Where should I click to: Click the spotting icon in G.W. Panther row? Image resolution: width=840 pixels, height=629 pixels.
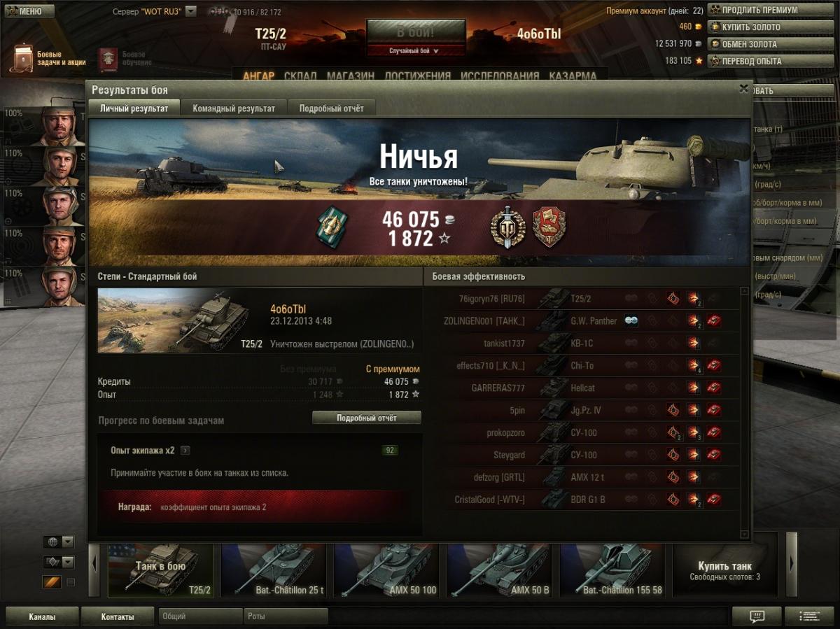pos(631,321)
